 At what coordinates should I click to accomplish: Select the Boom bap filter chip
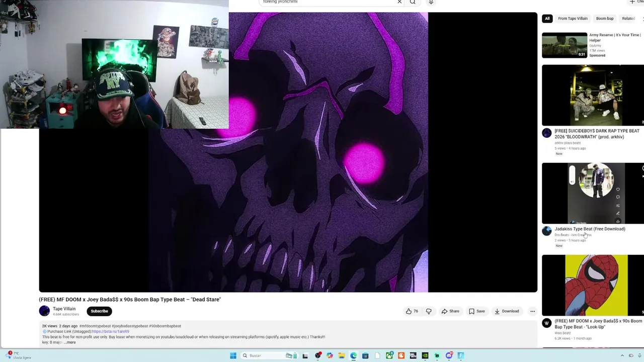click(605, 19)
